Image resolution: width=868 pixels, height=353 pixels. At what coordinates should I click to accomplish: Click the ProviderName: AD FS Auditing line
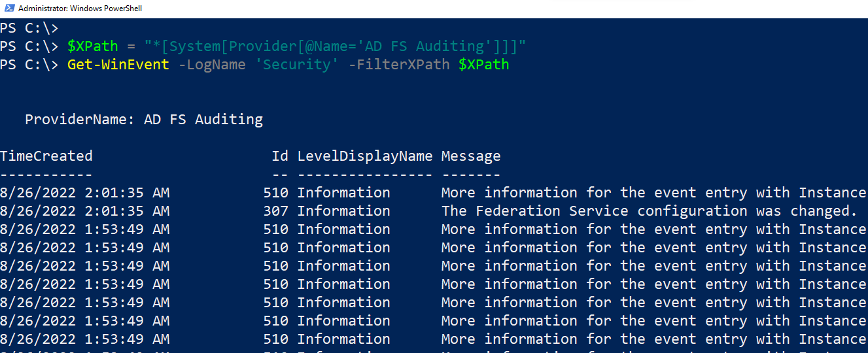tap(144, 120)
